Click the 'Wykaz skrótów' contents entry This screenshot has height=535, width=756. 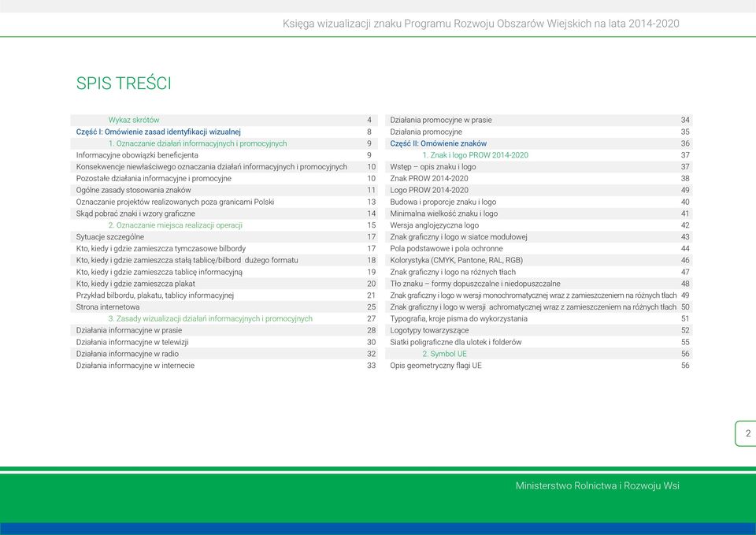pos(134,120)
